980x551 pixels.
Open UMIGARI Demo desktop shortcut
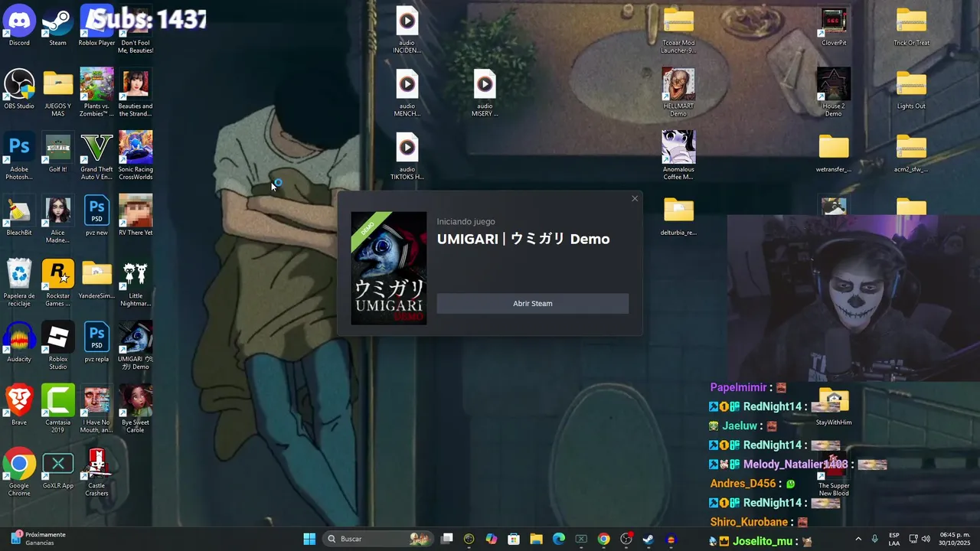(x=136, y=346)
